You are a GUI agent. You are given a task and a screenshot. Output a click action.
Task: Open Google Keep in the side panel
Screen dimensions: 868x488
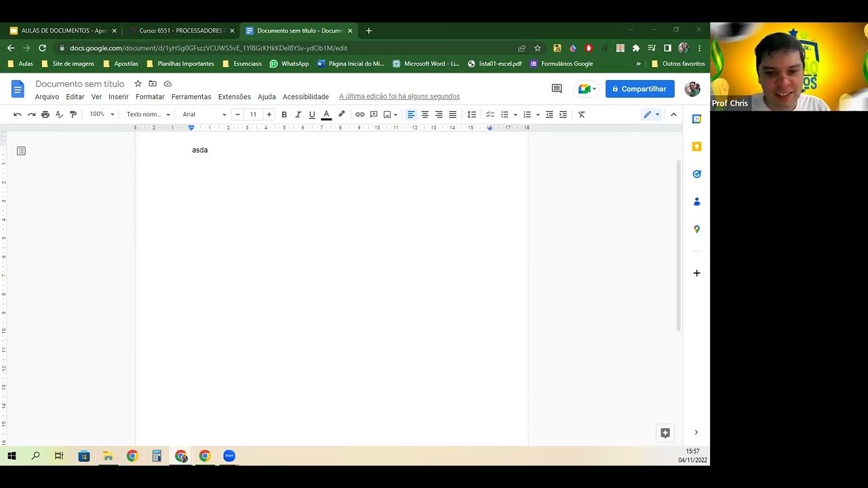(x=696, y=146)
